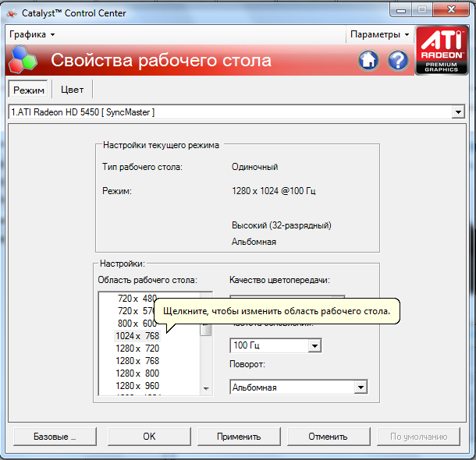Open help via question mark icon
The width and height of the screenshot is (476, 460).
point(398,60)
